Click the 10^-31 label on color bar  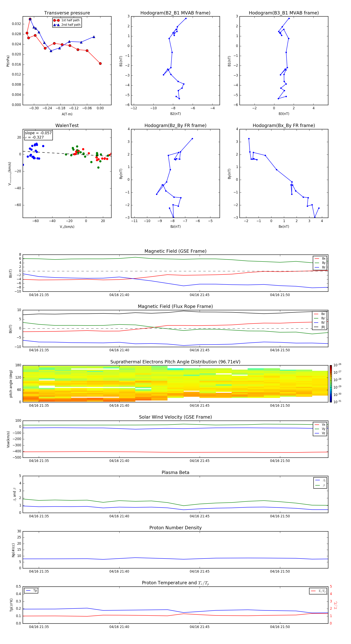pyautogui.click(x=337, y=402)
